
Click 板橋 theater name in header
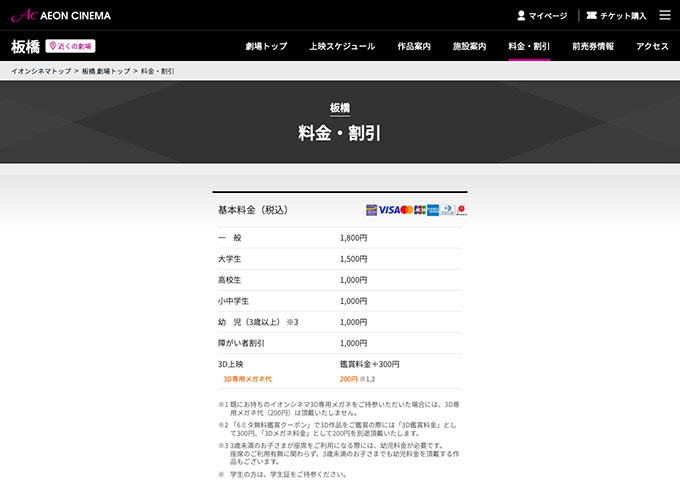(26, 46)
